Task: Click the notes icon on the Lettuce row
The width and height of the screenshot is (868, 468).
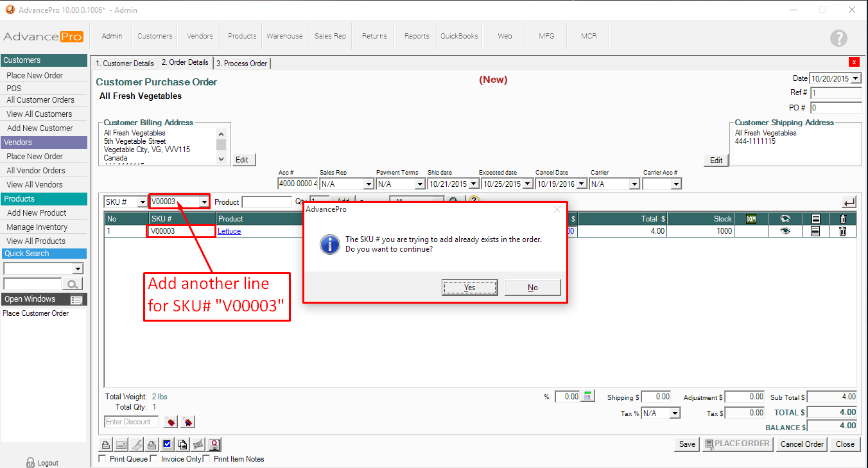Action: pyautogui.click(x=815, y=232)
